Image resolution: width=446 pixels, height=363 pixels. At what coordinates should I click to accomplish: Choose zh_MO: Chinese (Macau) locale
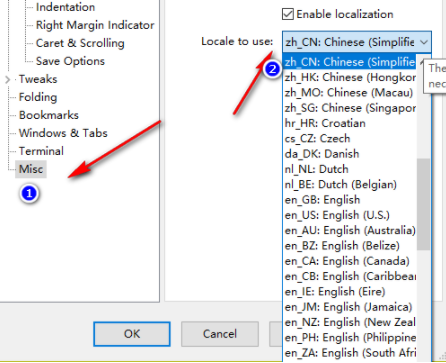[350, 93]
